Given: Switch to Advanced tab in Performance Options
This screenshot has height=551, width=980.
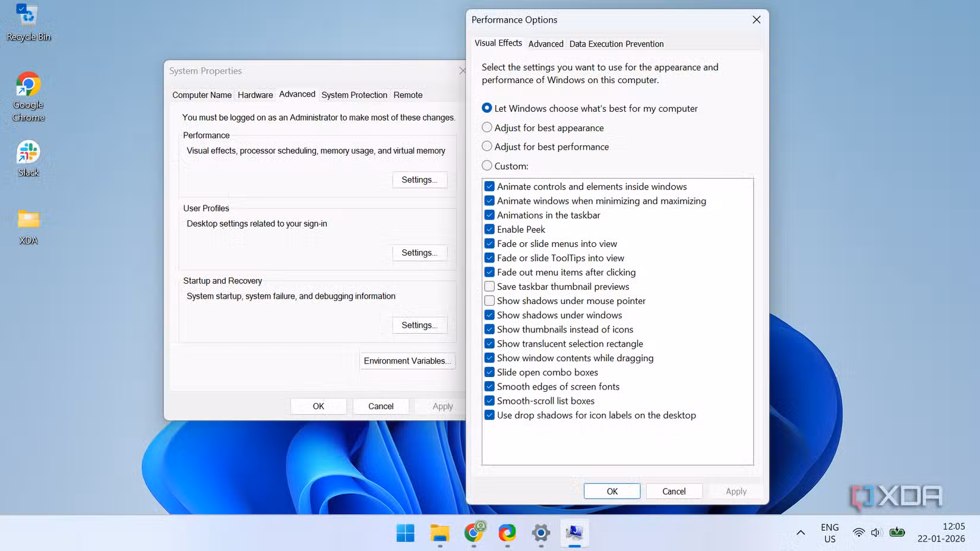Looking at the screenshot, I should tap(546, 44).
